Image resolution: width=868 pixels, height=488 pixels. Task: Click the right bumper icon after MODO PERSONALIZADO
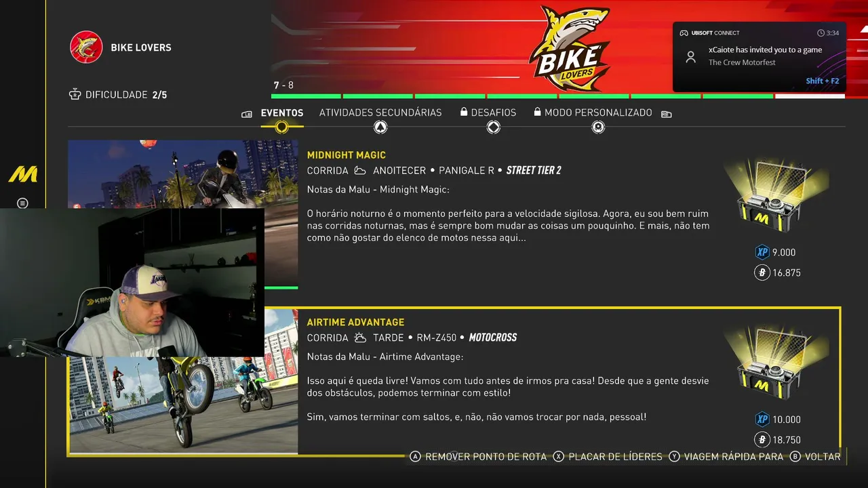click(666, 114)
